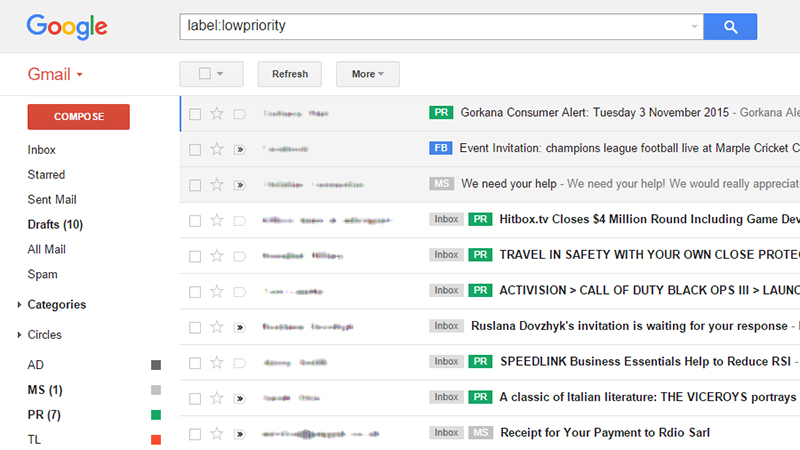800x450 pixels.
Task: Click the TL label red color swatch
Action: [156, 439]
